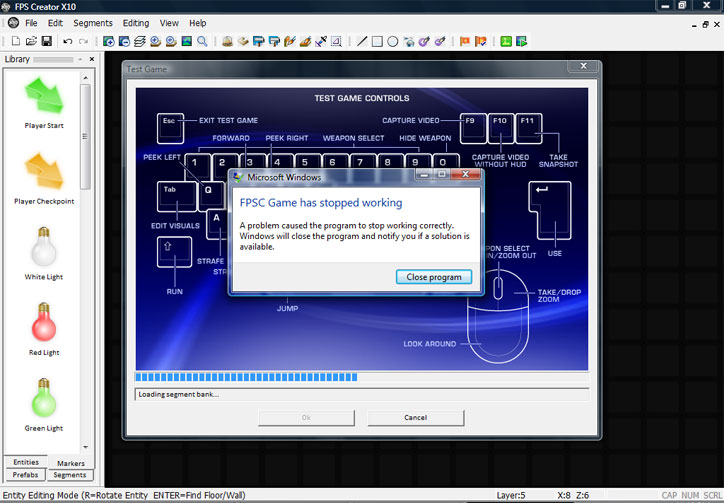Click the orange flag with checkmark icon
The height and width of the screenshot is (503, 724).
[x=481, y=42]
